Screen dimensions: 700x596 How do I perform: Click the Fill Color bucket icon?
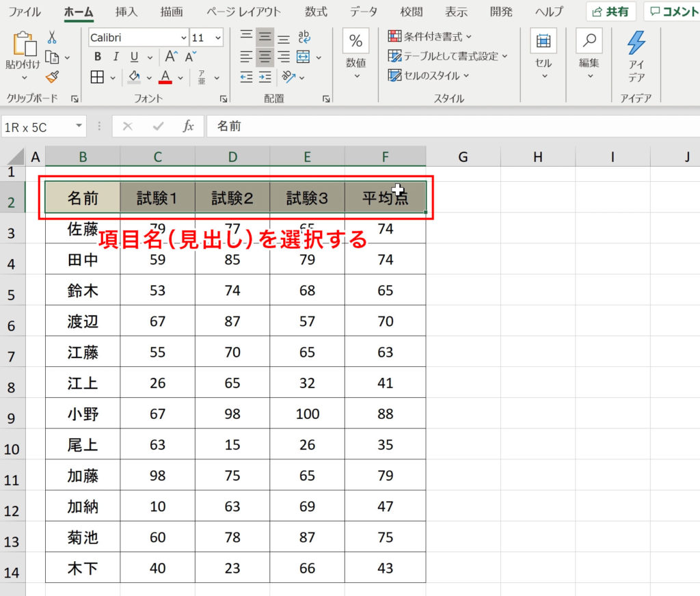(135, 77)
